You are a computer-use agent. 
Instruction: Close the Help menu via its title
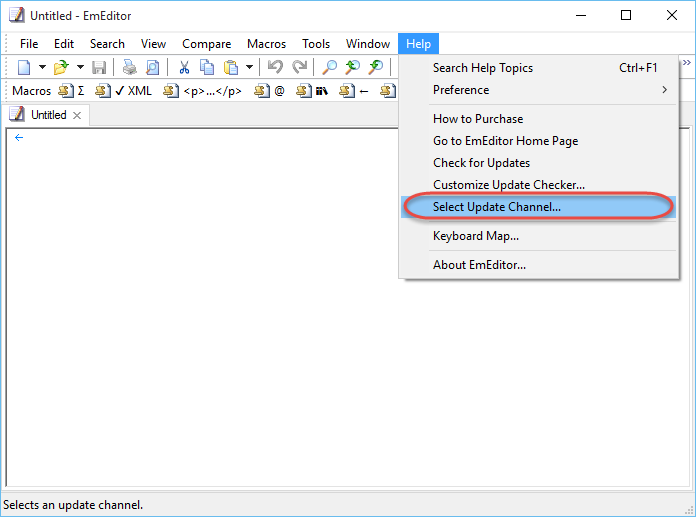(419, 44)
